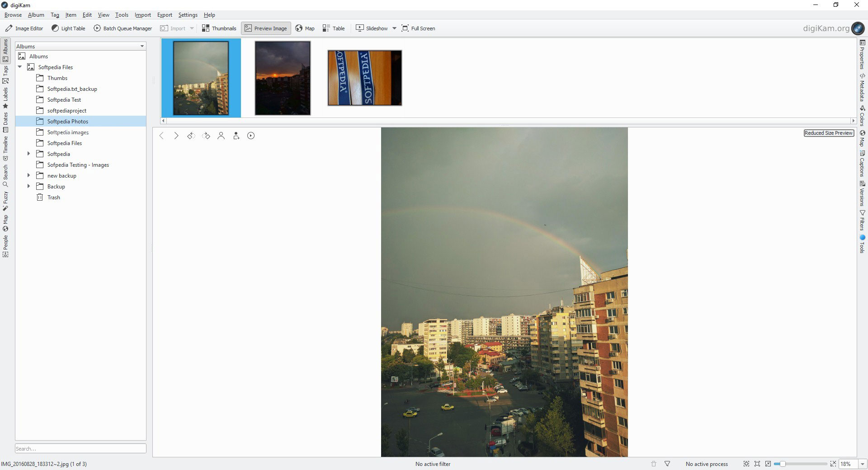
Task: Open the zoom percentage dropdown
Action: (862, 464)
